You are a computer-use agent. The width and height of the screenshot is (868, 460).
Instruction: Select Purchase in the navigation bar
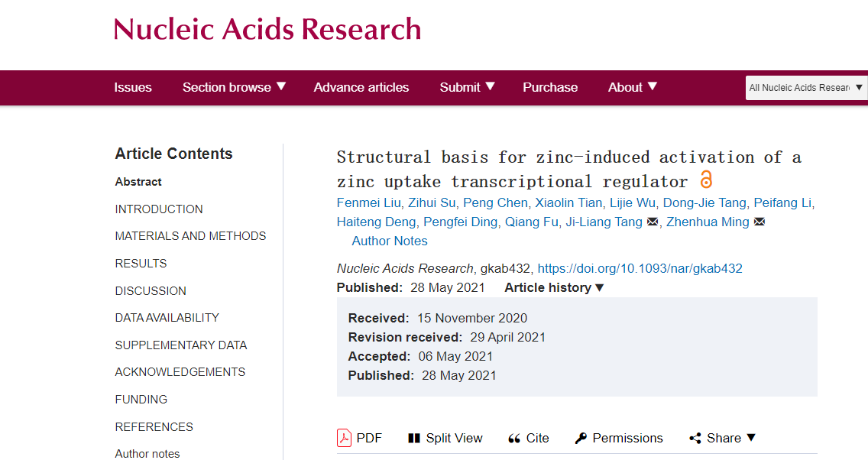550,87
